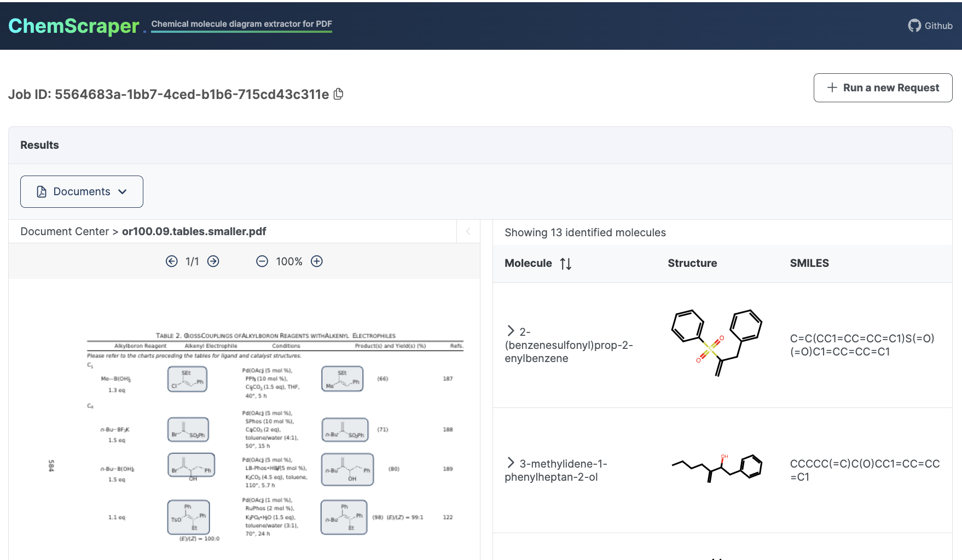Expand the 3-methylidene-1-phenylheptan-2-ol row
962x560 pixels.
pyautogui.click(x=511, y=463)
